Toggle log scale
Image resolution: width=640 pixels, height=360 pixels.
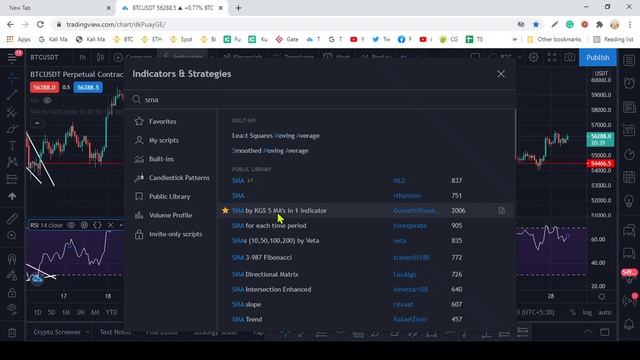tap(587, 312)
